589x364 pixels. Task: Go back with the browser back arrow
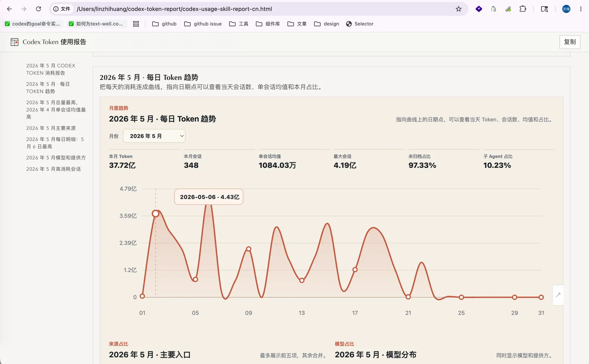[x=10, y=9]
